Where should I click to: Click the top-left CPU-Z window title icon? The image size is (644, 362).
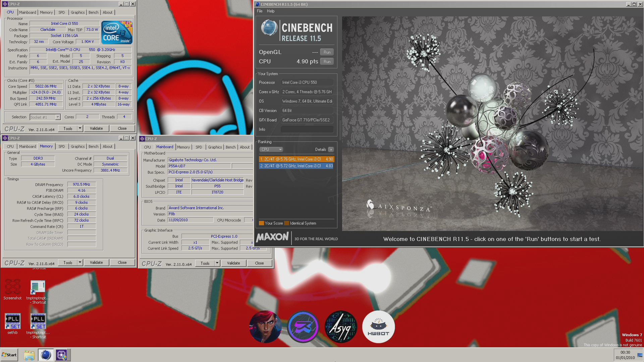pos(5,4)
